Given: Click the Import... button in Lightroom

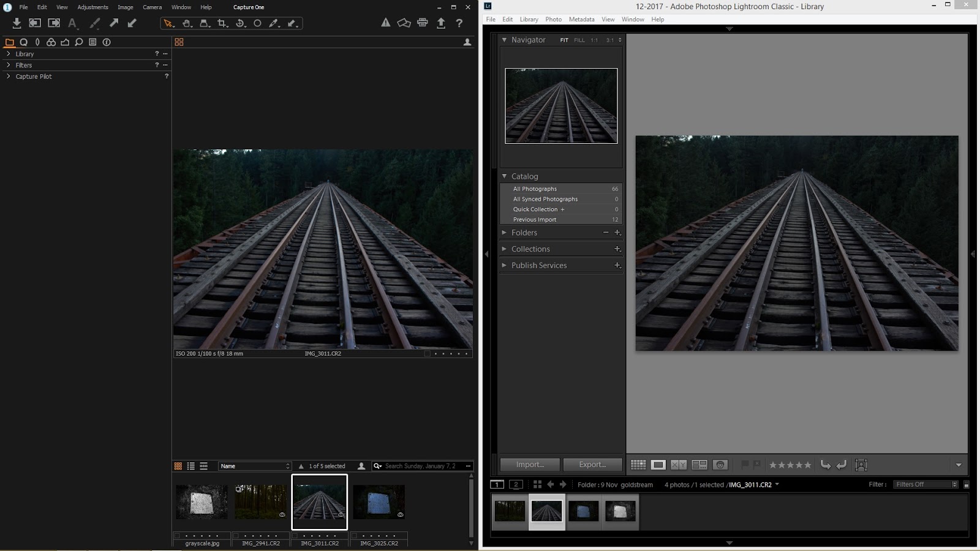Looking at the screenshot, I should (530, 465).
